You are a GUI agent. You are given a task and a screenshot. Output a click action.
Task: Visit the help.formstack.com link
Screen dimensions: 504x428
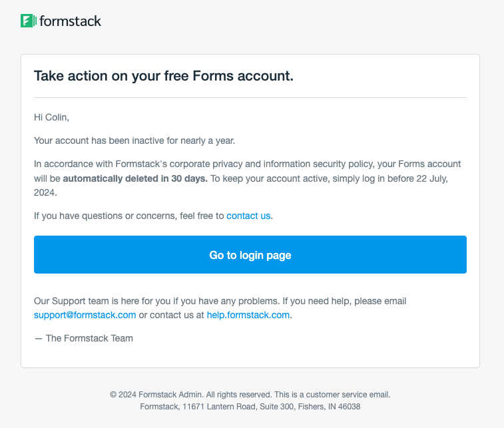coord(248,315)
